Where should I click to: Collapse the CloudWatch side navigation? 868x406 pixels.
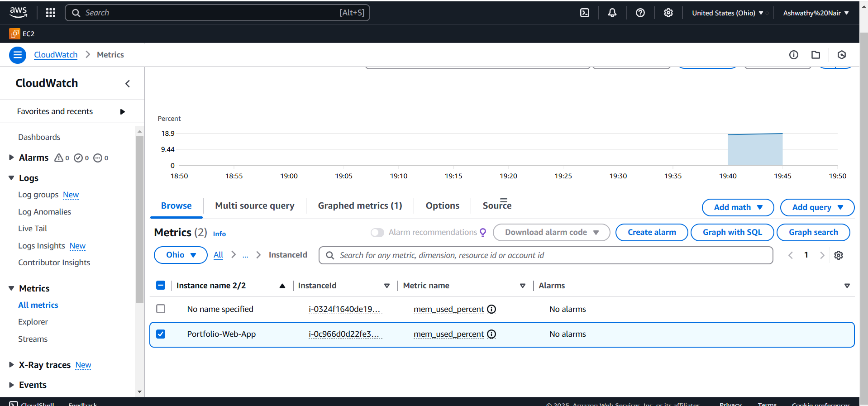(x=128, y=84)
